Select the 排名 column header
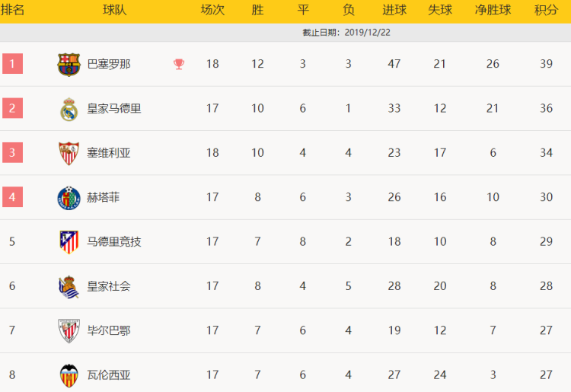Viewport: 571px width, 392px height. pos(12,10)
